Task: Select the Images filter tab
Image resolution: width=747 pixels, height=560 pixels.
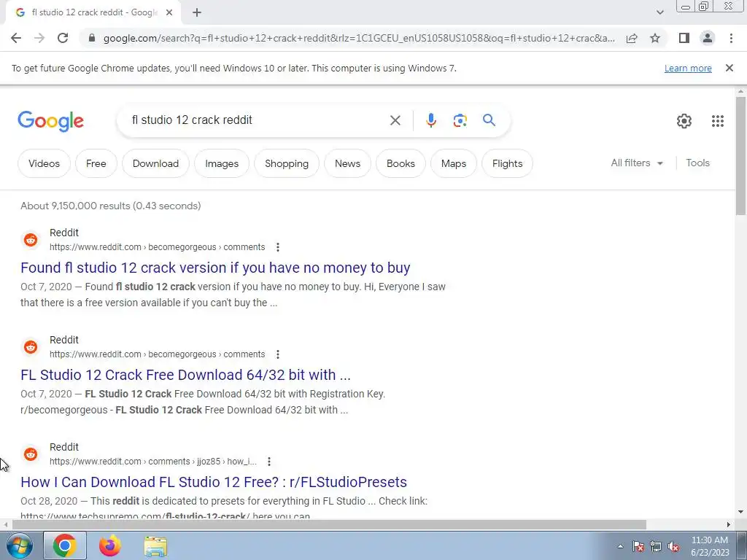Action: tap(222, 163)
